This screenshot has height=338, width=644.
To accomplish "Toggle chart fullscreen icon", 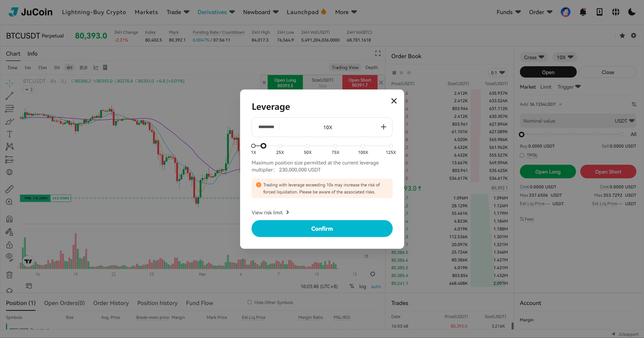I will pyautogui.click(x=378, y=53).
